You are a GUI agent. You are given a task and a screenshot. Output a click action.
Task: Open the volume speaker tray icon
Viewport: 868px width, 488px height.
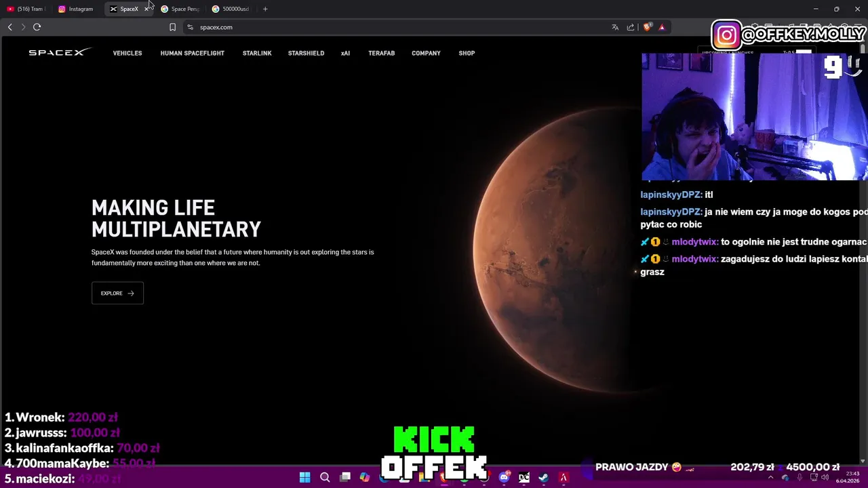825,477
